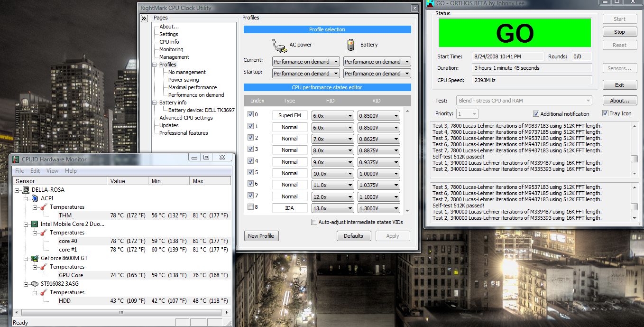
Task: Collapse the Battery info tree node
Action: (x=155, y=103)
